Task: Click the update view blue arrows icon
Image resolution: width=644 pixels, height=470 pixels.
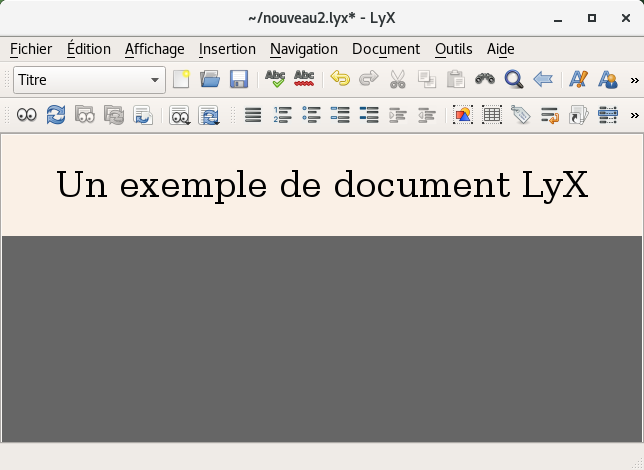Action: [x=56, y=115]
